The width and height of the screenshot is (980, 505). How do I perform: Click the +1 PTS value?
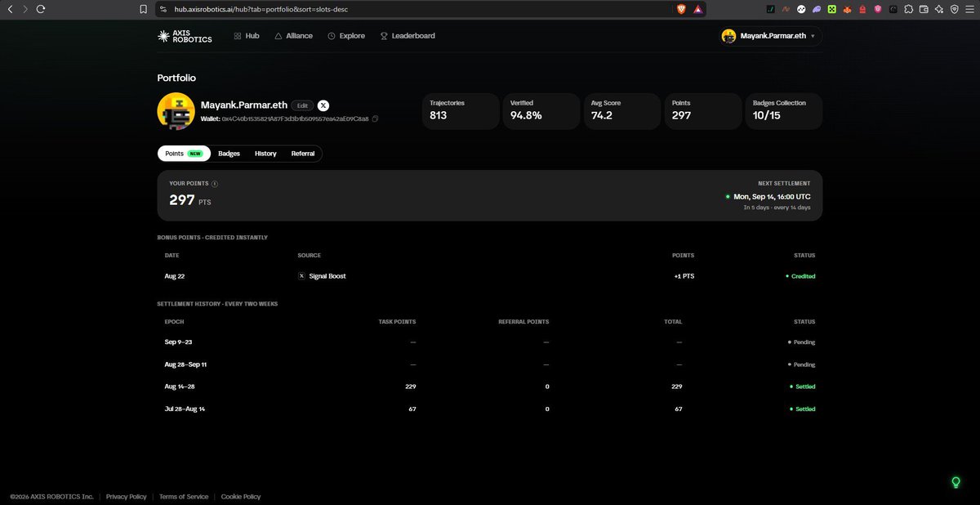point(684,276)
